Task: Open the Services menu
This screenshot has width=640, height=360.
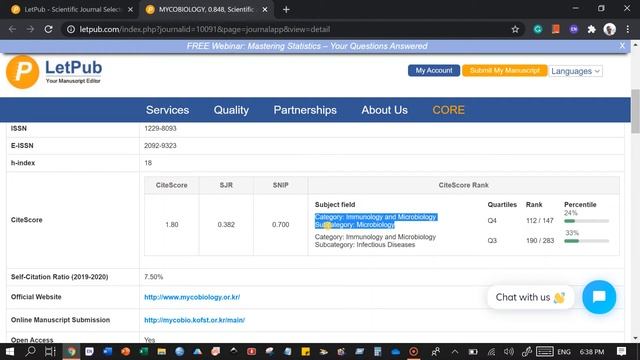Action: tap(167, 110)
